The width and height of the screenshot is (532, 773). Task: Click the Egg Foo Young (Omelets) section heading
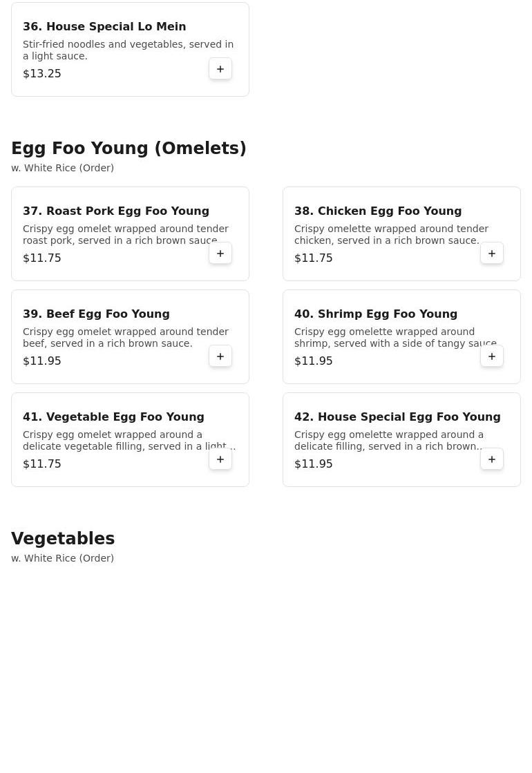[129, 149]
